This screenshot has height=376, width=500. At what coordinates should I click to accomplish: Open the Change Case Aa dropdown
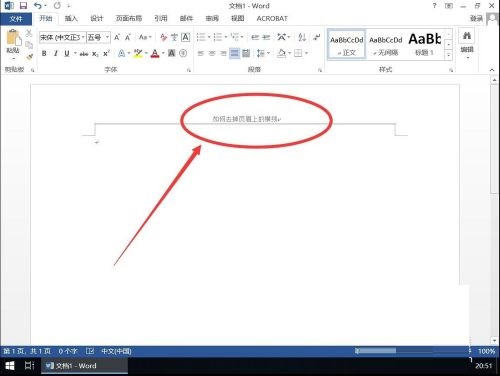tap(145, 37)
